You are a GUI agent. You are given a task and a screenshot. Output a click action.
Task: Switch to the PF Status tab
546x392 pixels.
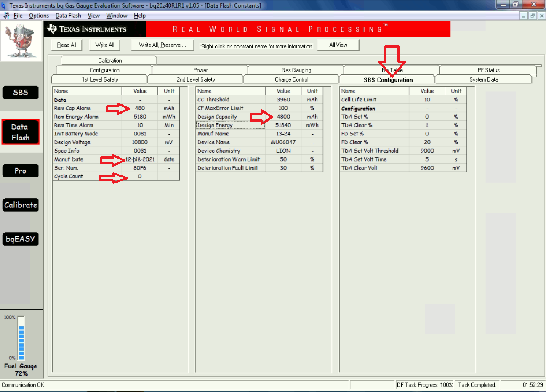tap(488, 70)
